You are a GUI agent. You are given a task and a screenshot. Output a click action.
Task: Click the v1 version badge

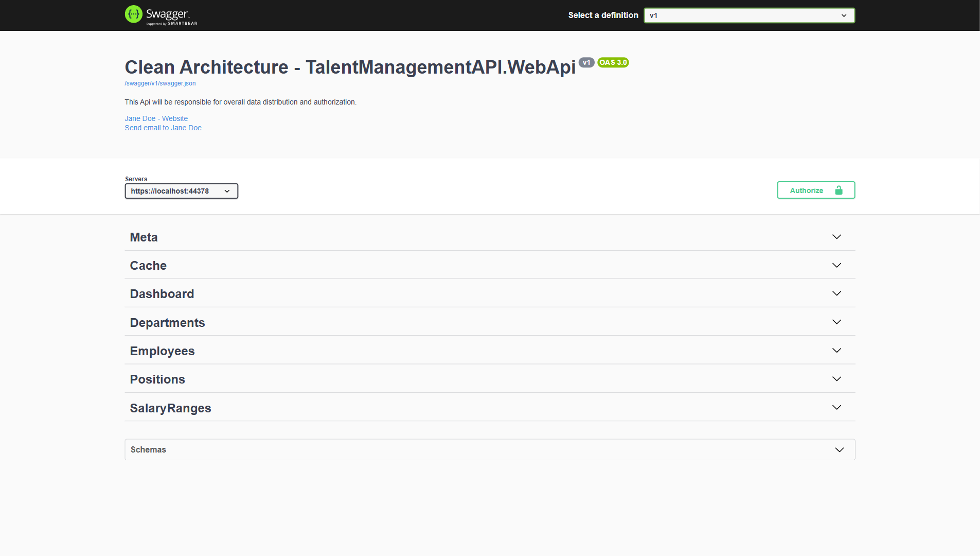pos(587,62)
